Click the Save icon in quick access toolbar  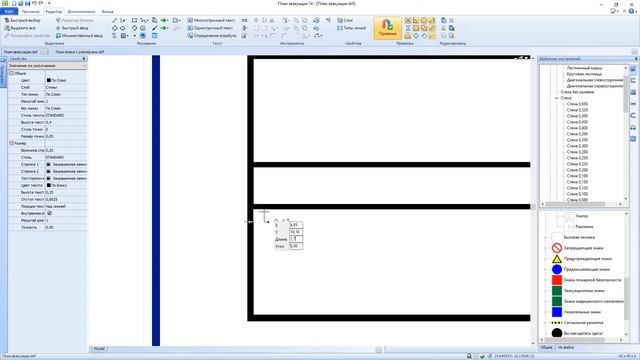pos(27,3)
